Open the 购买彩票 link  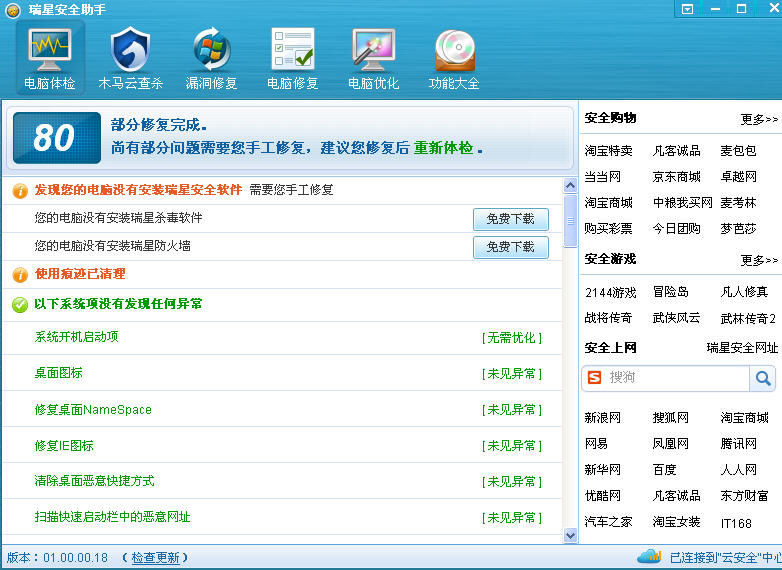(x=608, y=229)
